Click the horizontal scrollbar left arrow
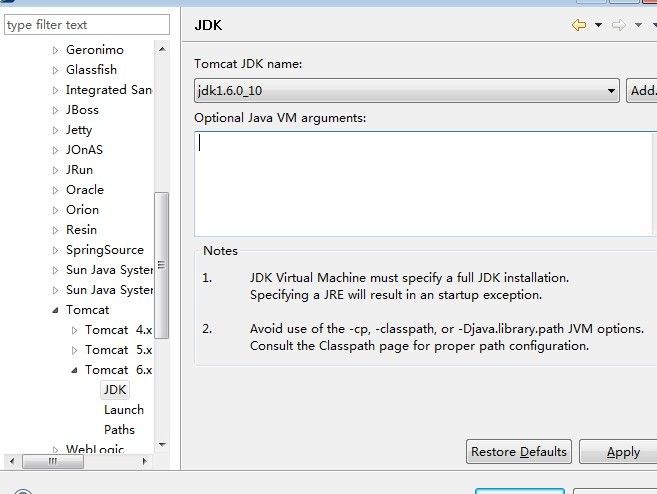This screenshot has height=494, width=657. pyautogui.click(x=12, y=461)
